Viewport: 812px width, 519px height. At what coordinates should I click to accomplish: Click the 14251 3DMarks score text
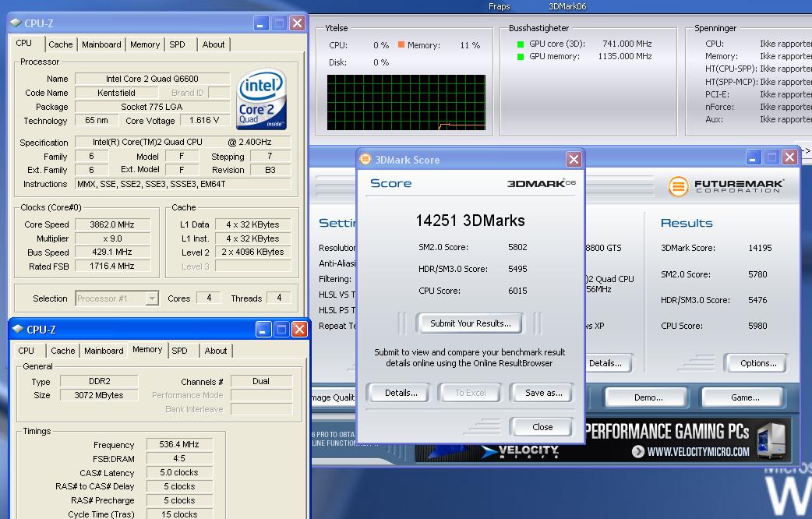(470, 221)
